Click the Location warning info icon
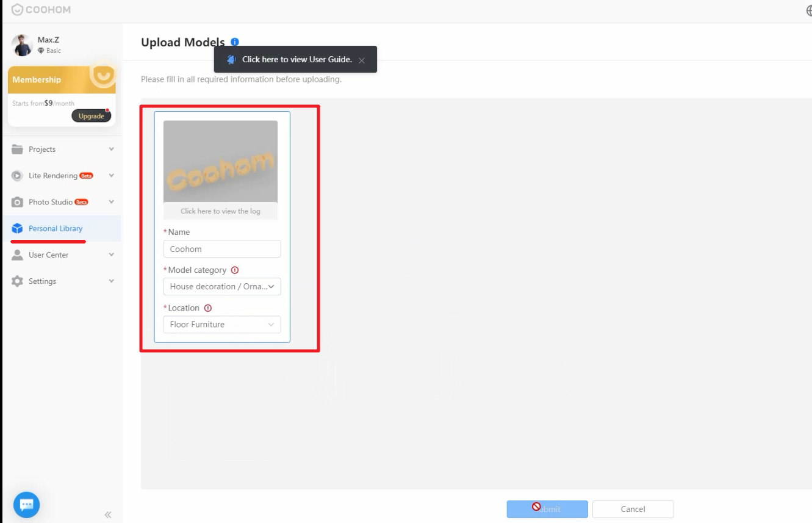This screenshot has height=523, width=812. pyautogui.click(x=208, y=308)
